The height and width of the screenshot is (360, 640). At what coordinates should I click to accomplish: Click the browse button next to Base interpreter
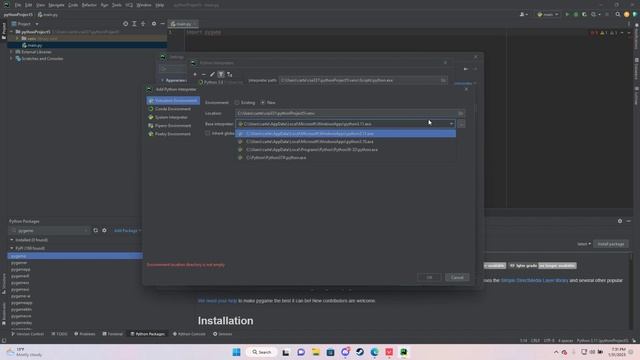pos(461,124)
